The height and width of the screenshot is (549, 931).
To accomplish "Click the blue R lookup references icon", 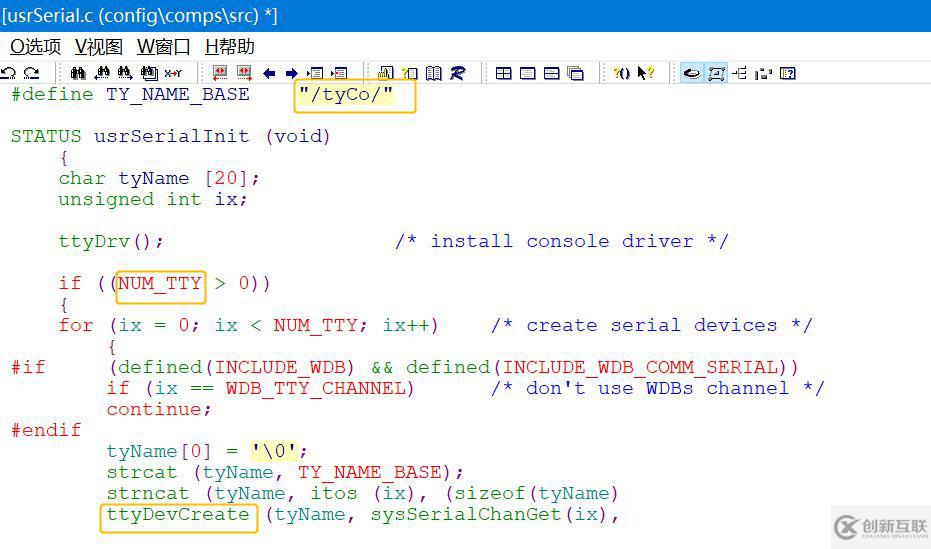I will 458,73.
